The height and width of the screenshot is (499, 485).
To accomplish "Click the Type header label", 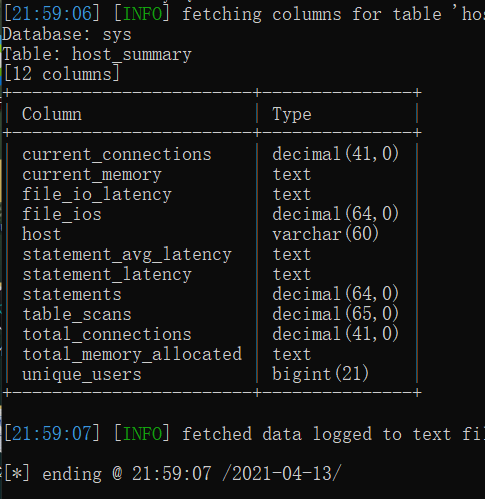I will click(292, 115).
